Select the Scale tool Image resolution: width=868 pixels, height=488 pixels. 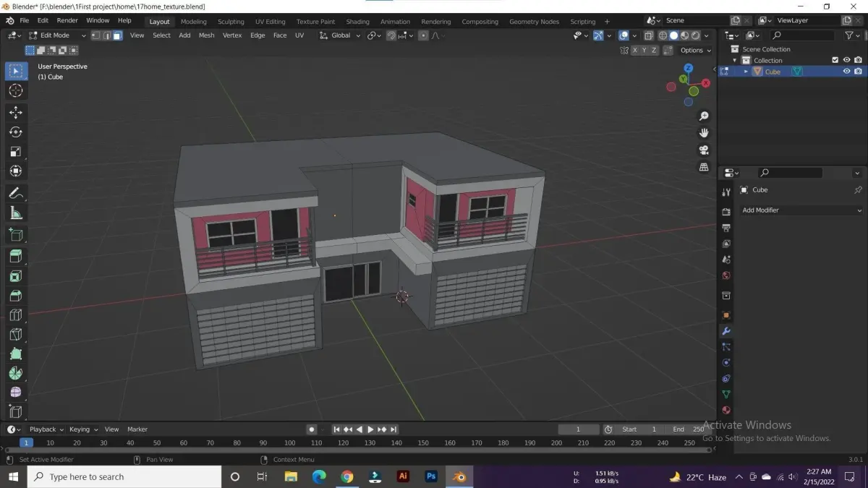pos(16,152)
